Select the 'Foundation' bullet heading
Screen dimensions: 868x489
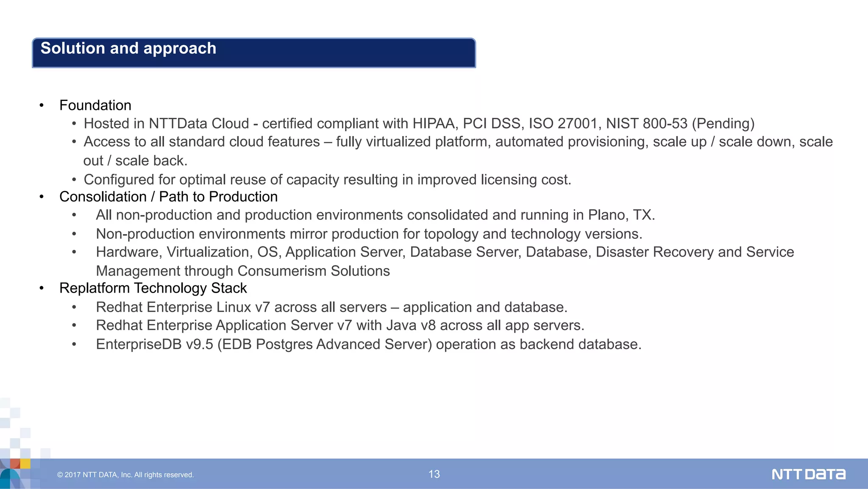click(95, 105)
